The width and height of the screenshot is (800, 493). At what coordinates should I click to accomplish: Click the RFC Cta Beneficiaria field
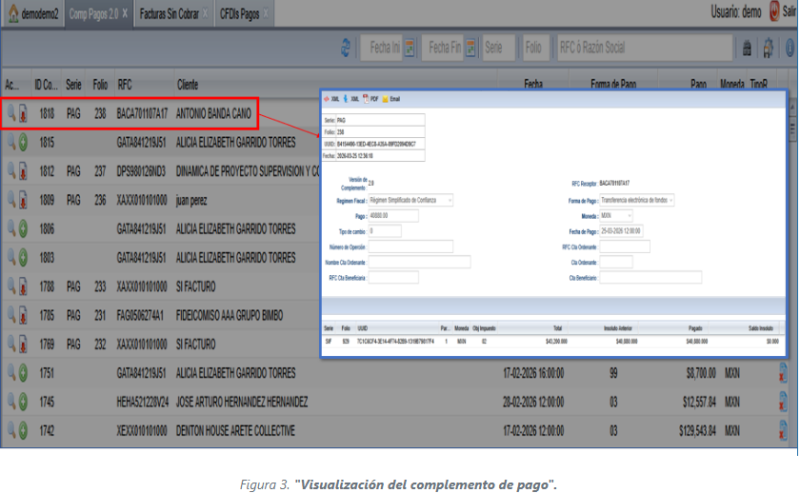(x=393, y=278)
